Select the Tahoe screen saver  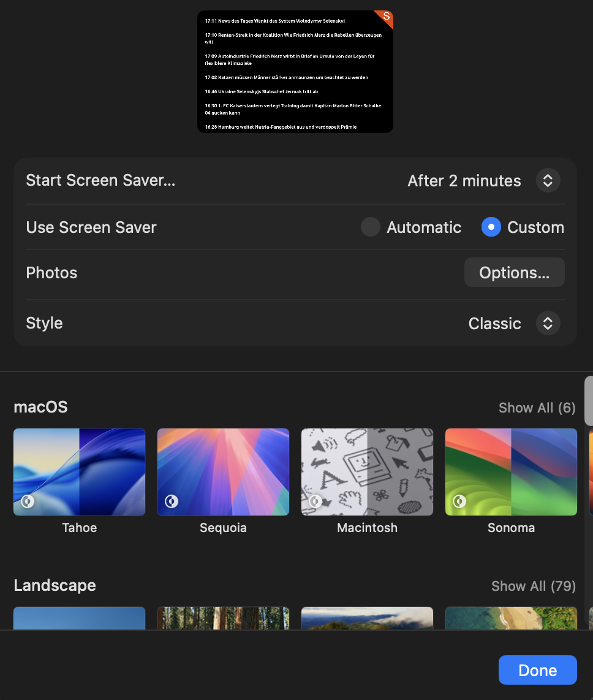[x=80, y=471]
